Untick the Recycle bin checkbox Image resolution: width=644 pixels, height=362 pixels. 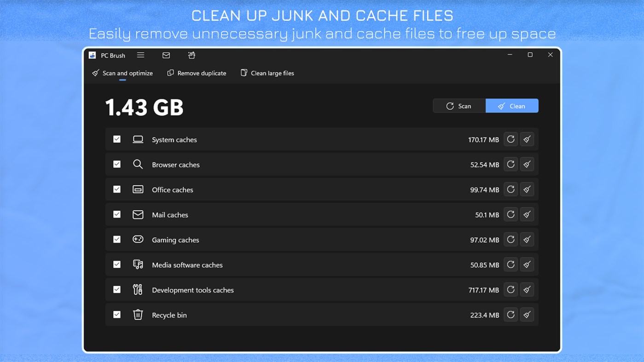click(116, 315)
